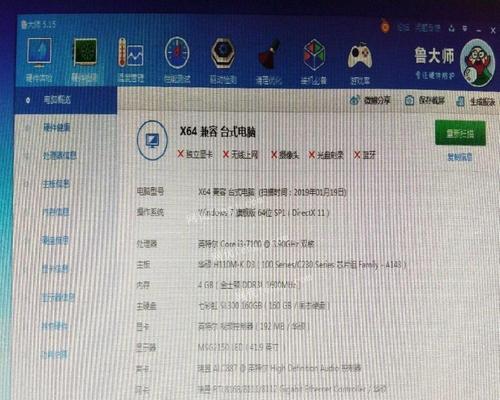This screenshot has height=400, width=500.
Task: Open the 装机必备 cube icon
Action: [314, 55]
